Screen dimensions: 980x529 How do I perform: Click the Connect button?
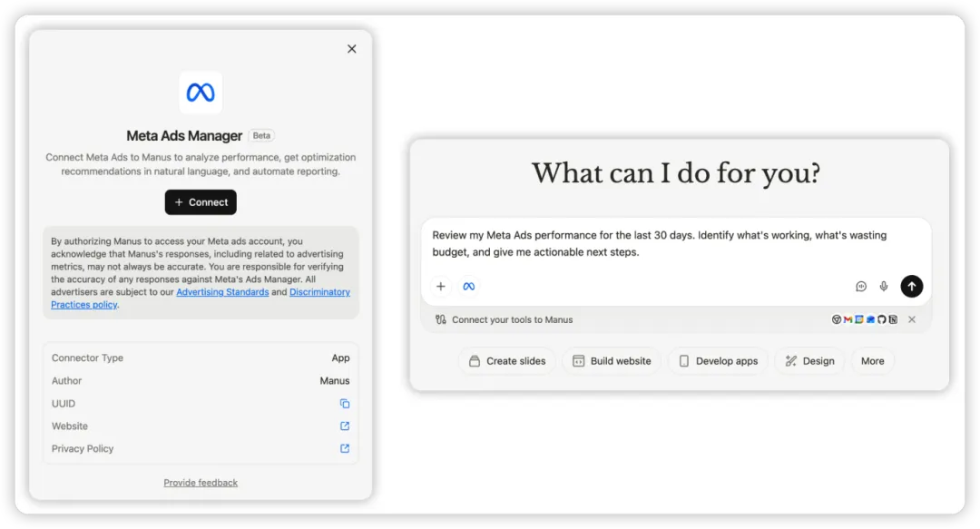coord(201,202)
